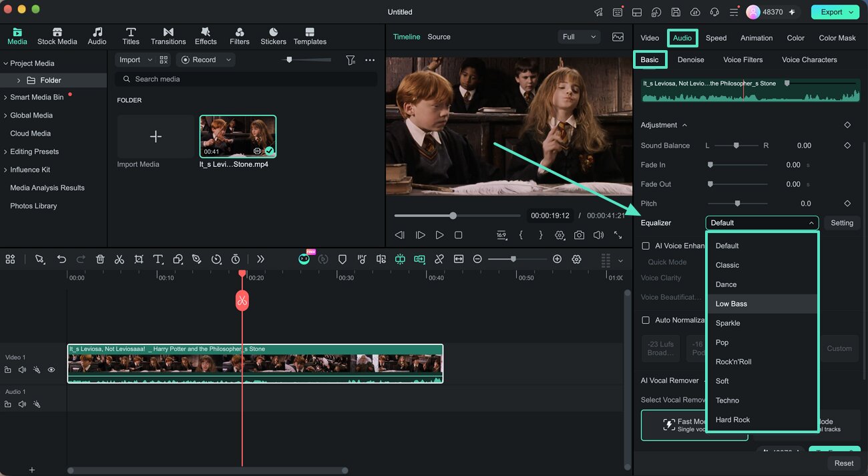The image size is (868, 476).
Task: Hide the Video 1 track with eye icon
Action: click(x=51, y=370)
